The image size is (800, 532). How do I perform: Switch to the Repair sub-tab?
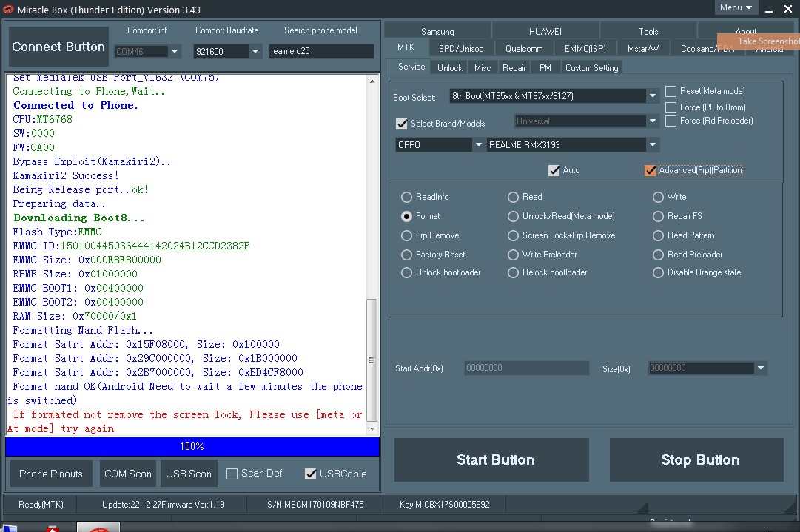pos(514,68)
